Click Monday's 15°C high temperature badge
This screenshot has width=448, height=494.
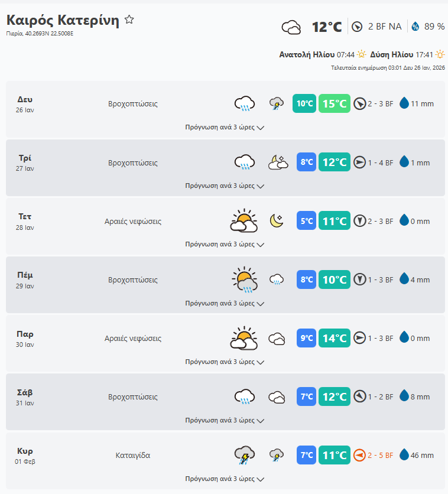[x=334, y=103]
